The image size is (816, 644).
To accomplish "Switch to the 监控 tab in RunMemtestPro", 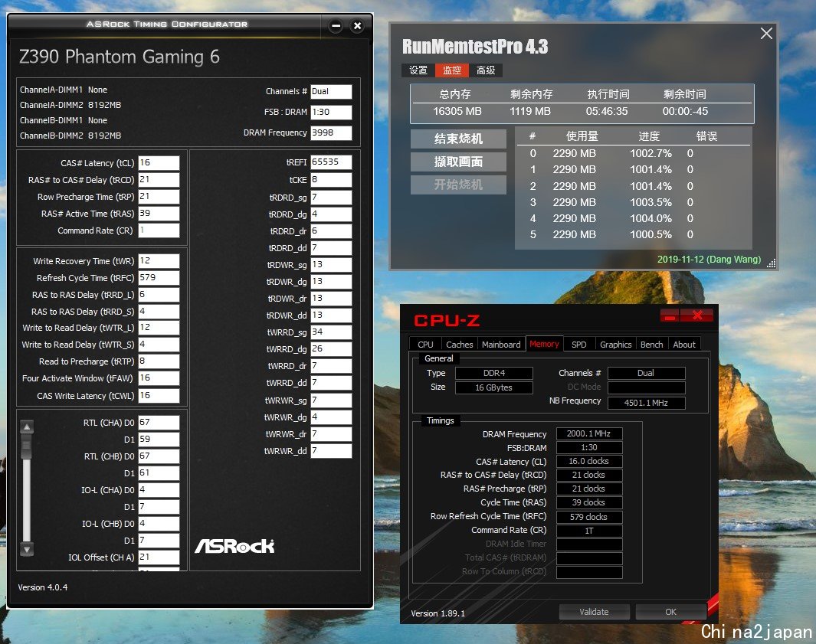I will click(x=452, y=70).
